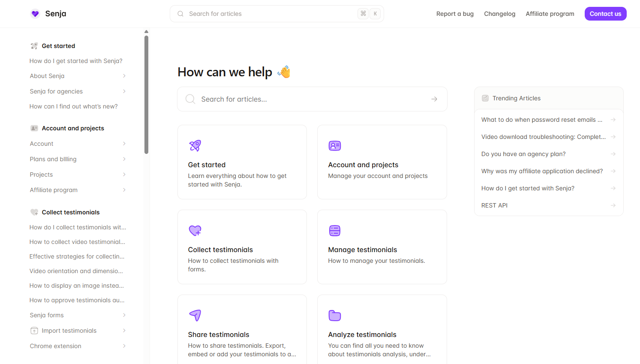This screenshot has width=640, height=364.
Task: Click the Senja purple heart logo
Action: point(35,14)
